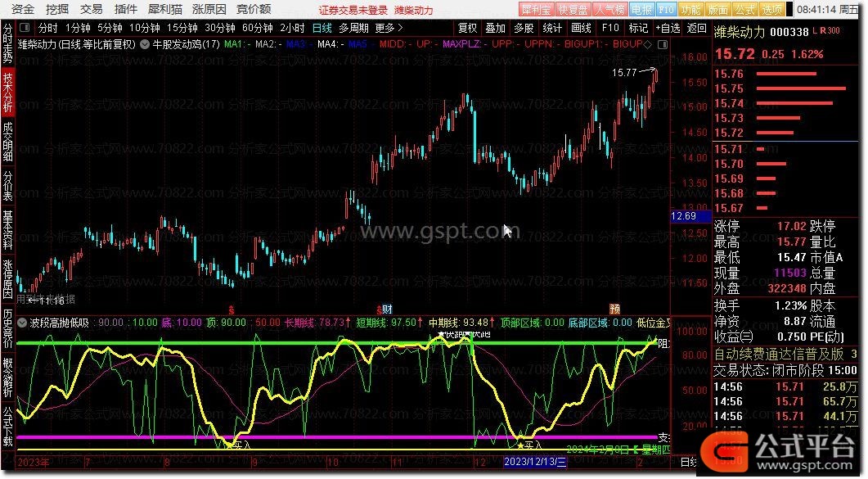The image size is (868, 479).
Task: Open the 选项 options button
Action: pos(771,9)
